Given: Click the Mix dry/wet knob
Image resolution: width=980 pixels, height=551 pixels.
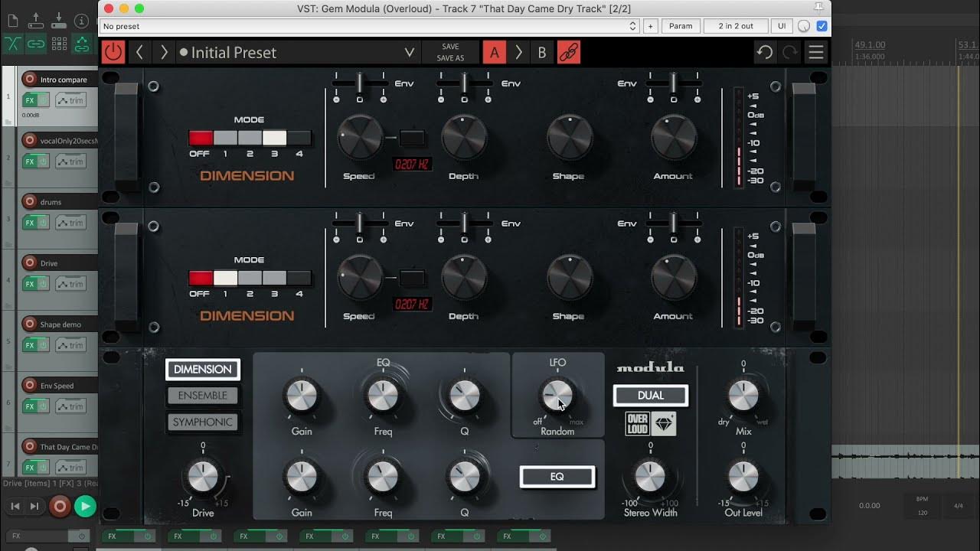Looking at the screenshot, I should tap(743, 396).
